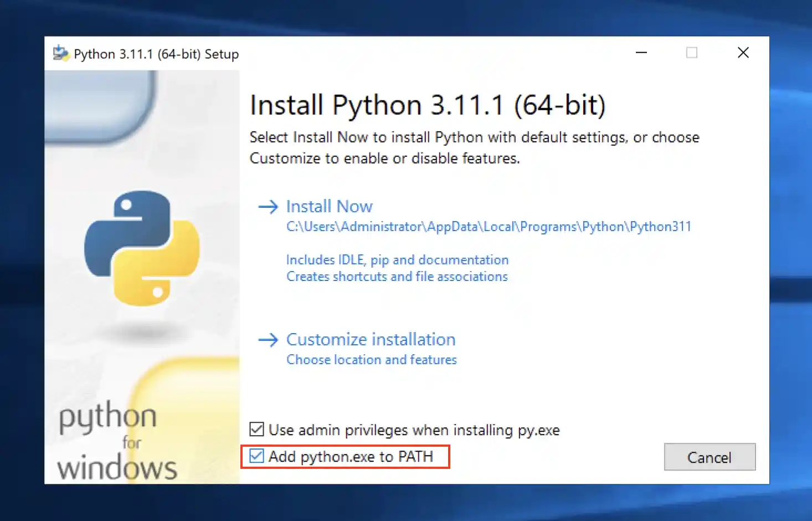Toggle the PATH checkbox inside the red highlight
This screenshot has height=521, width=812.
256,456
